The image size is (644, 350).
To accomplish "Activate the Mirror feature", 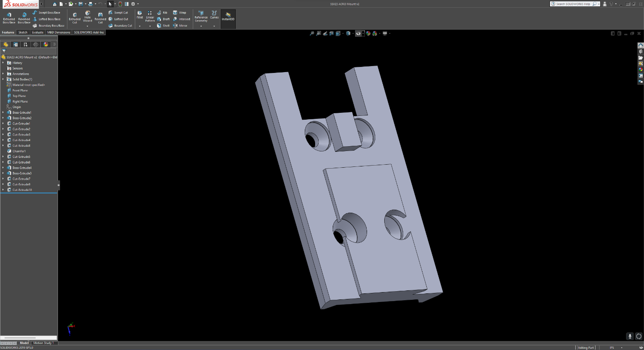I will pyautogui.click(x=180, y=26).
